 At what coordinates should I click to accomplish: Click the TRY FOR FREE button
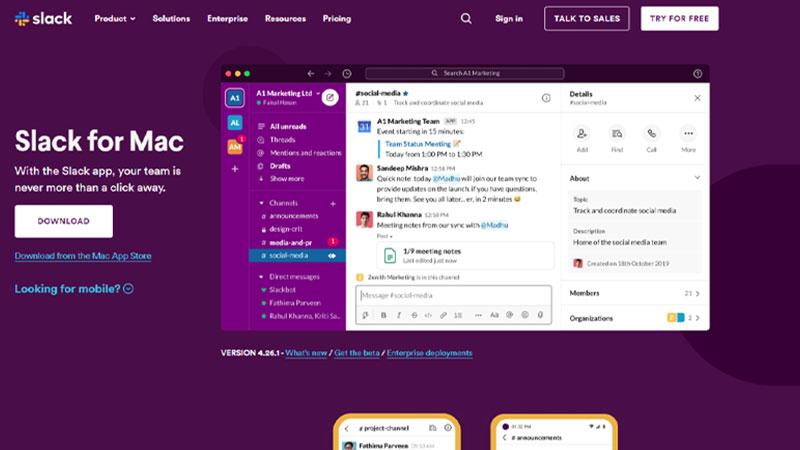pos(680,19)
